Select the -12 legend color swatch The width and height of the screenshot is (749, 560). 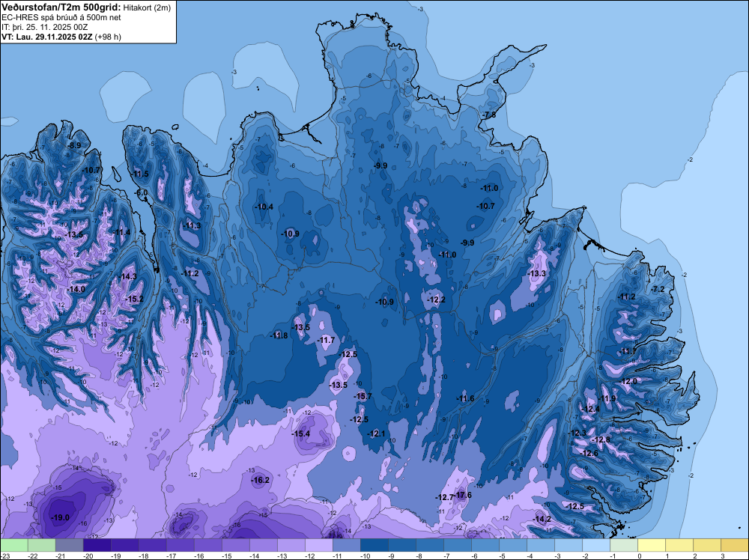(x=319, y=545)
